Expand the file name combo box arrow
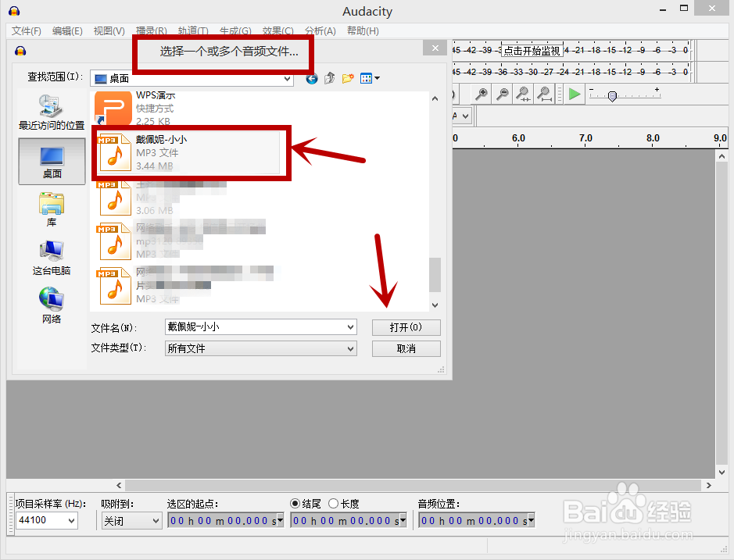This screenshot has width=734, height=560. pos(351,327)
